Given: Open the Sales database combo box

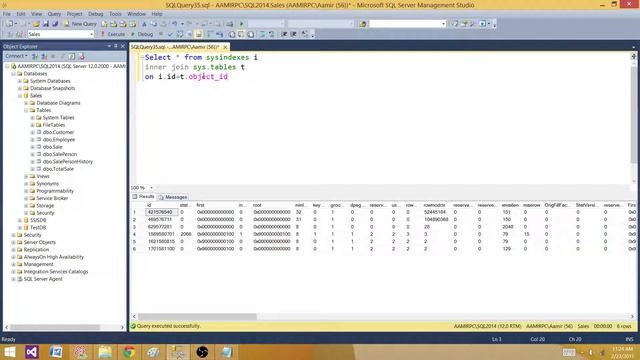Looking at the screenshot, I should tap(61, 34).
